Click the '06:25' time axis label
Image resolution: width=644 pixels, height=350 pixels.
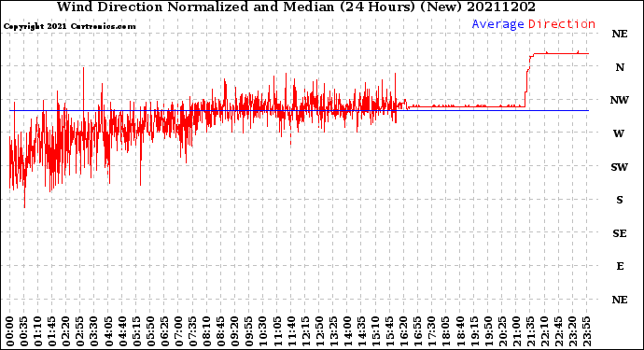(x=164, y=331)
